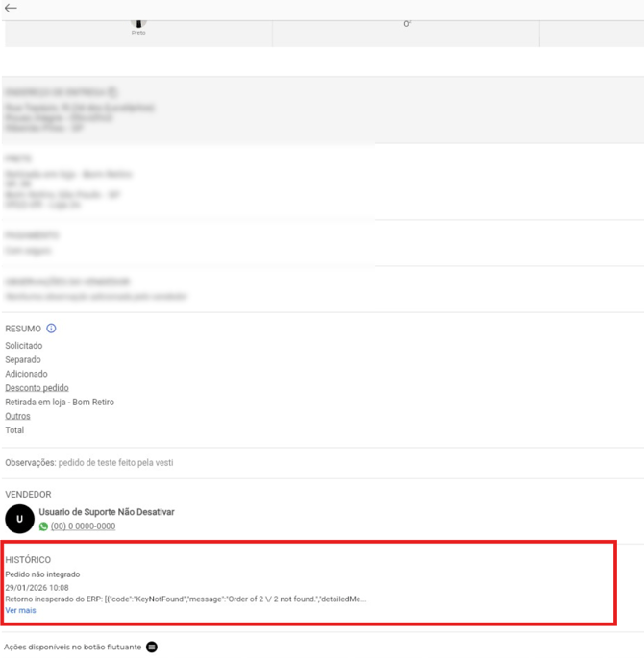This screenshot has height=660, width=644.
Task: Click the Retirada em loja - Bom Retiro row
Action: tap(59, 403)
